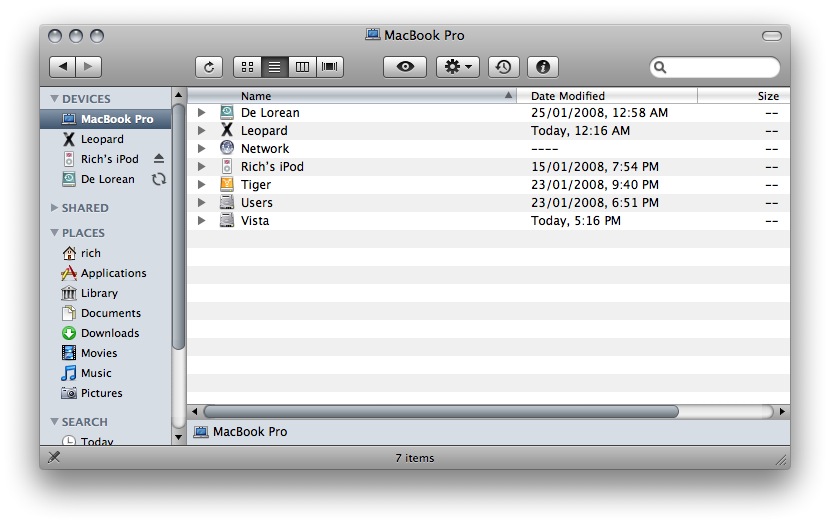Open Applications in the sidebar
Screen dimensions: 830x524
(105, 273)
